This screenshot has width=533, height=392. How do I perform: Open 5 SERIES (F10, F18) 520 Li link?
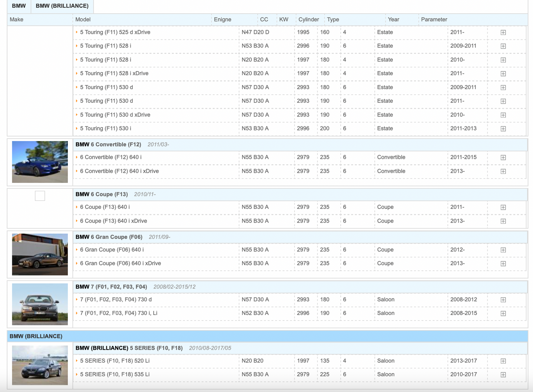115,361
